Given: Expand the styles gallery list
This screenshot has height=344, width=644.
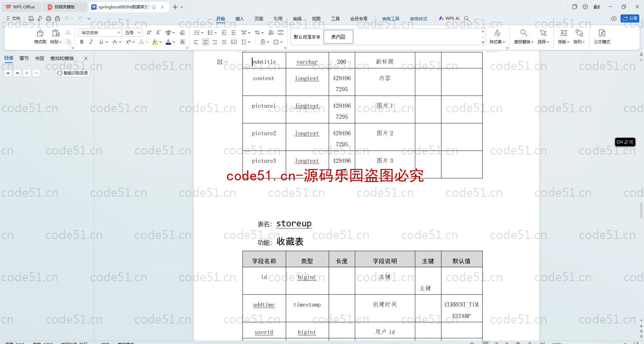Looking at the screenshot, I should click(483, 42).
